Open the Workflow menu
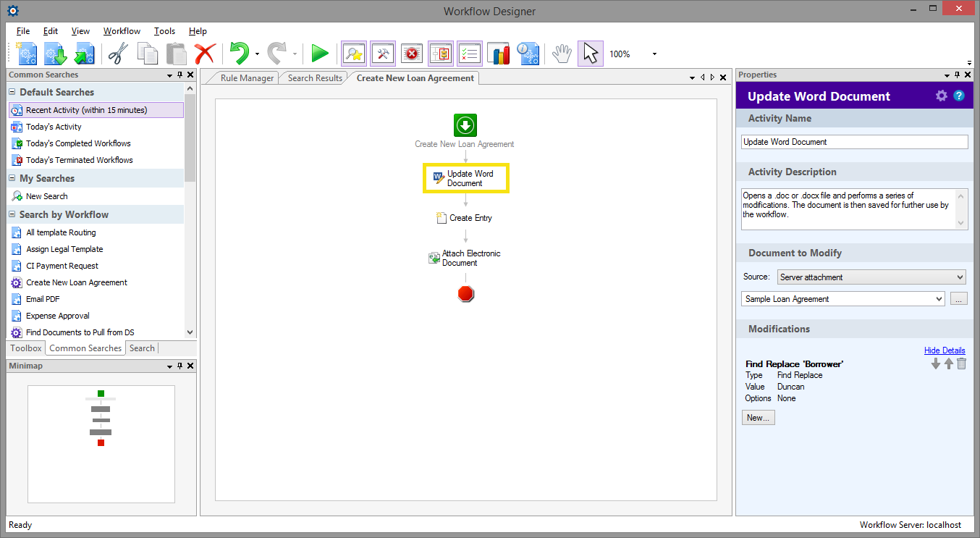980x538 pixels. coord(122,31)
